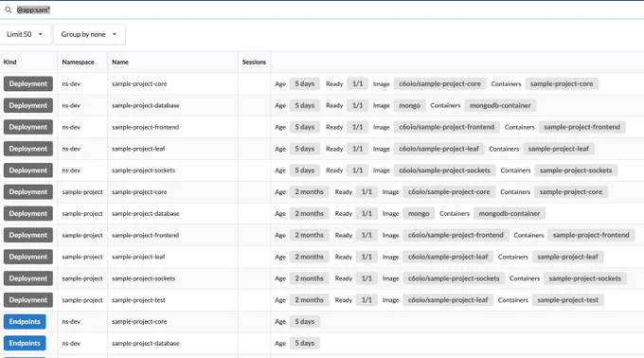Viewport: 644px width, 358px height.
Task: Click Endpoints badge for sample-project-core
Action: [25, 321]
